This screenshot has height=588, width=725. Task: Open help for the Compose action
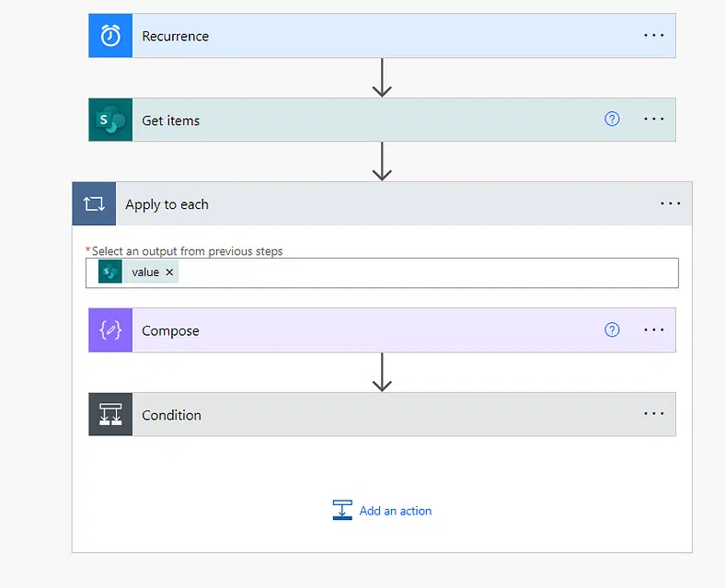pyautogui.click(x=612, y=330)
